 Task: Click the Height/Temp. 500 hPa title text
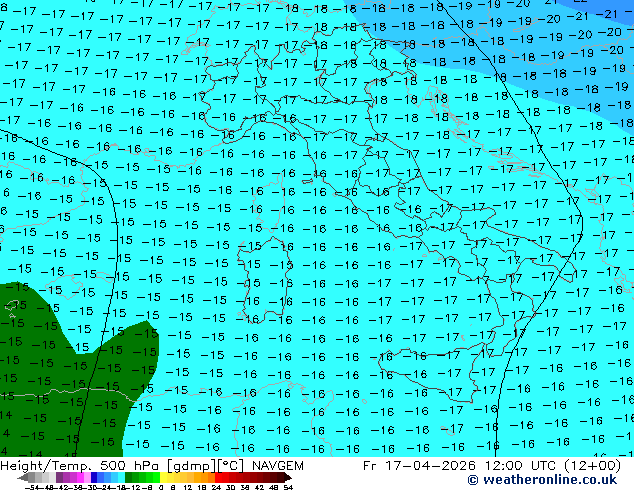point(81,466)
